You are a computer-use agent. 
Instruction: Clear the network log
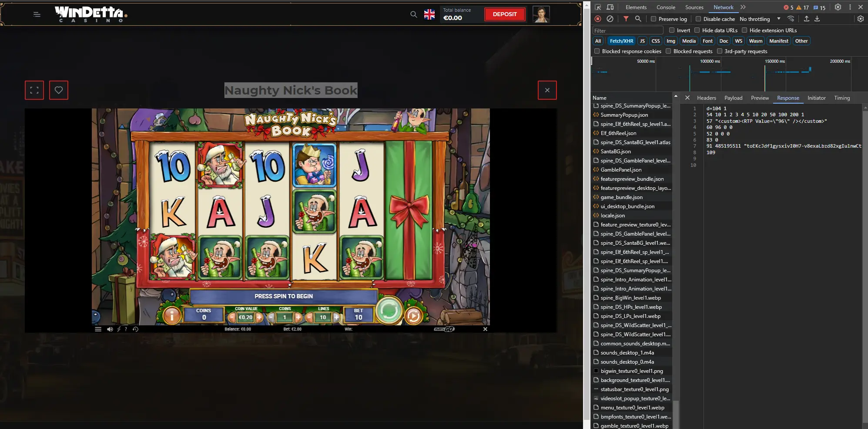click(x=610, y=19)
